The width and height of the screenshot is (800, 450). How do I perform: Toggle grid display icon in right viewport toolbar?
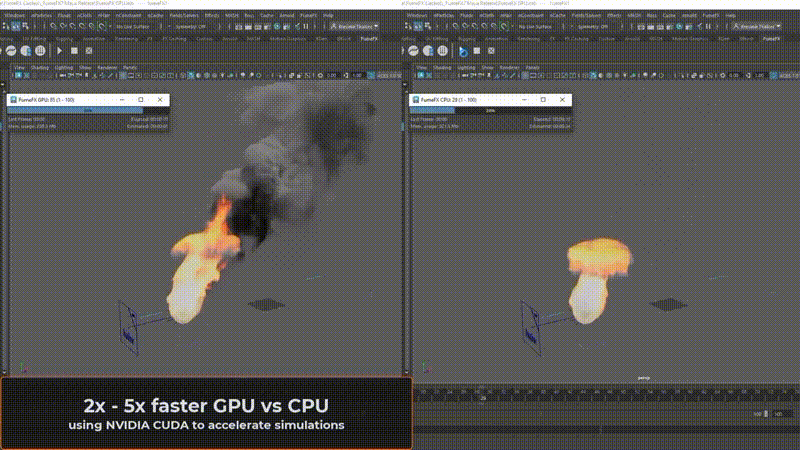(525, 75)
